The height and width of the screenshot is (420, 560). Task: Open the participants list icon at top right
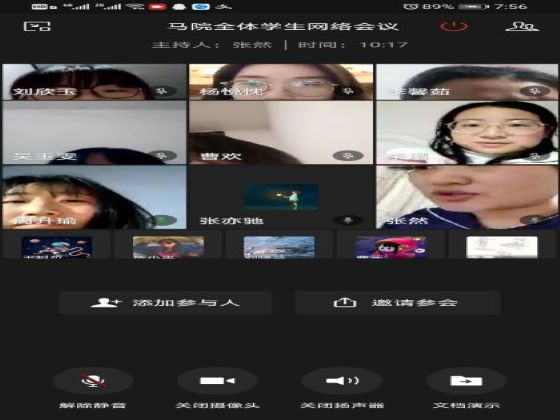522,26
